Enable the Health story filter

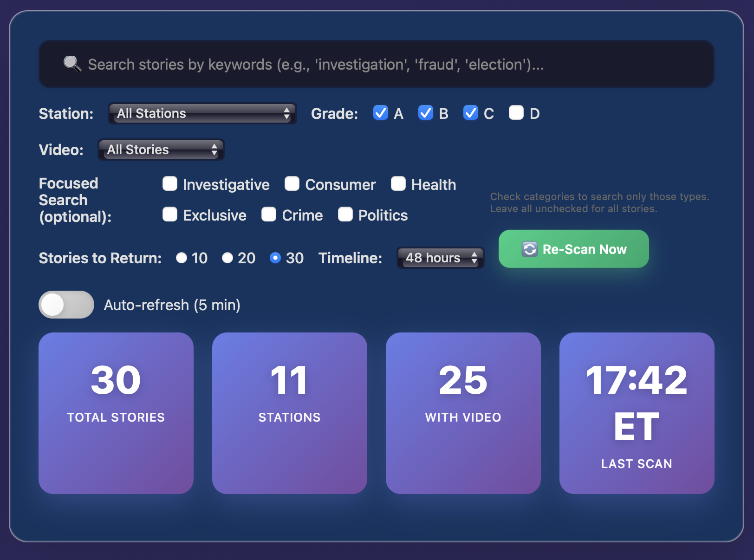coord(398,184)
